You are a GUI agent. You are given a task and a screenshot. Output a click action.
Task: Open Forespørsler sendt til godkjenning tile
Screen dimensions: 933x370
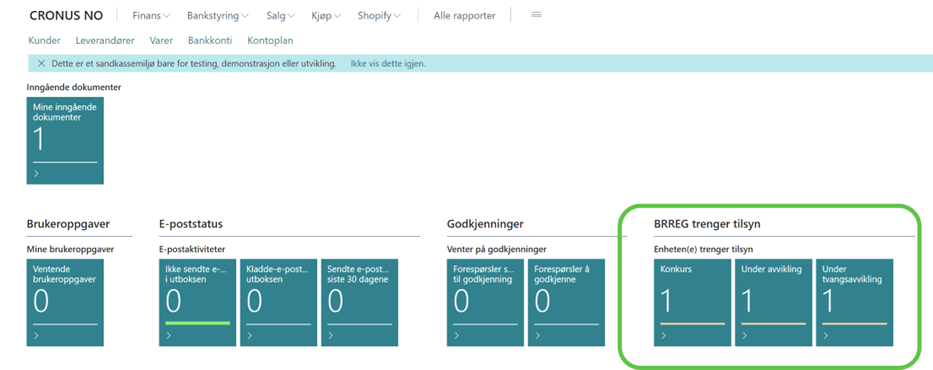coord(485,302)
